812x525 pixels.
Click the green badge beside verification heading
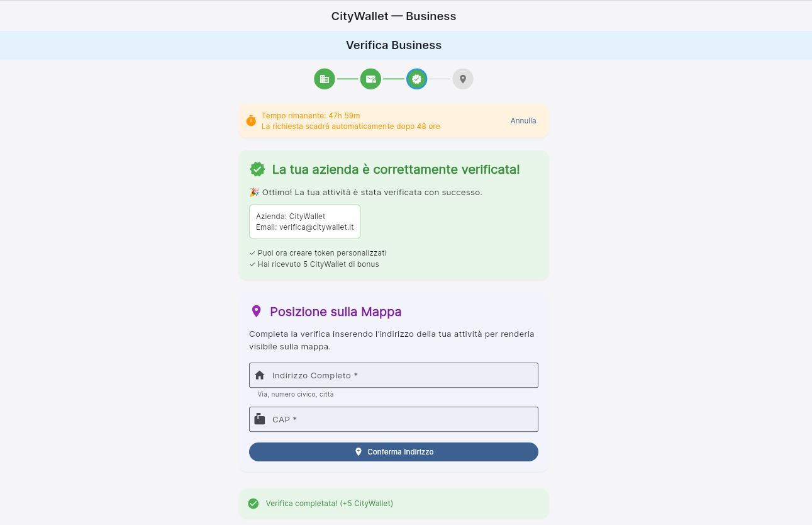click(x=257, y=169)
